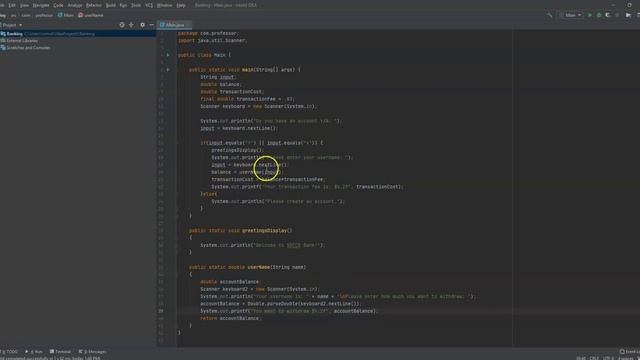640x360 pixels.
Task: Click the CRLF line separator in status bar
Action: [594, 358]
